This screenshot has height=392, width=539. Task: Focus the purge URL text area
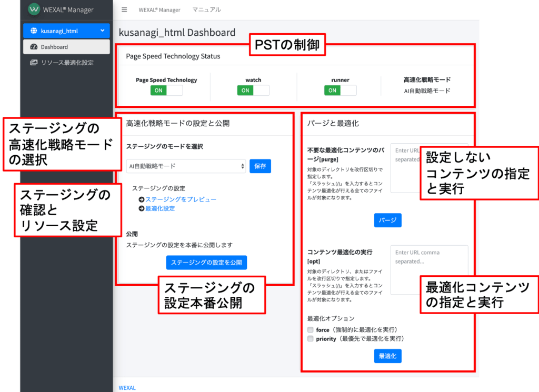click(x=430, y=168)
